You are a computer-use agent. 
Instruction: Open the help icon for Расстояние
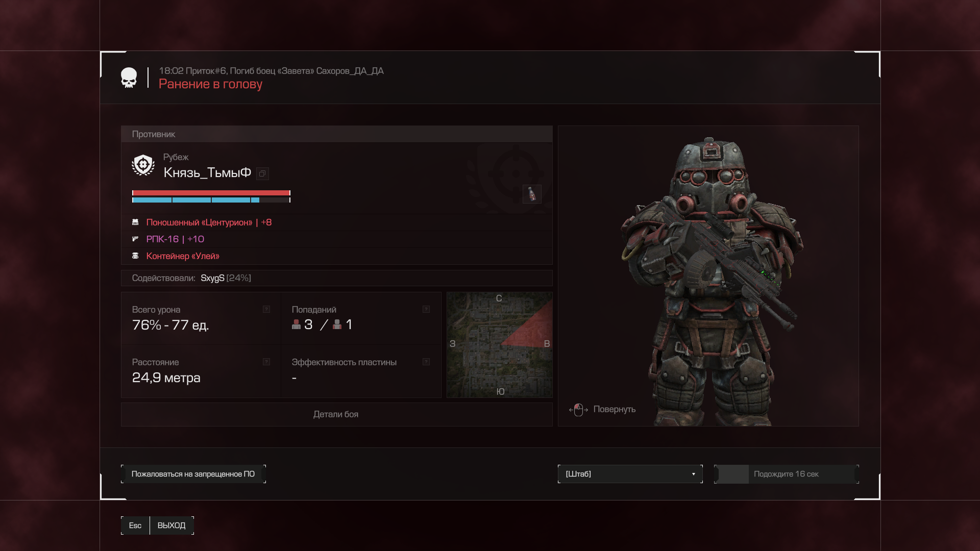point(266,362)
